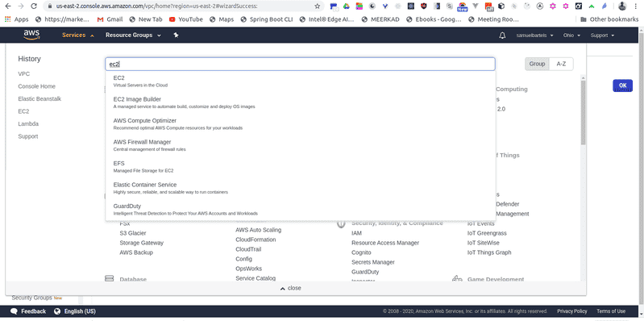Image resolution: width=644 pixels, height=321 pixels.
Task: Open the Support dropdown
Action: pos(602,35)
